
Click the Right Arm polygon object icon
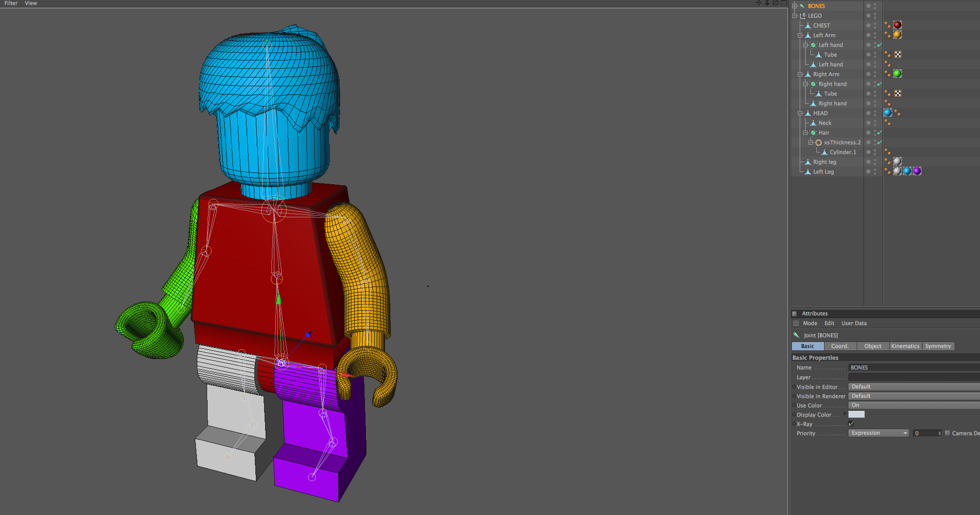pos(807,74)
